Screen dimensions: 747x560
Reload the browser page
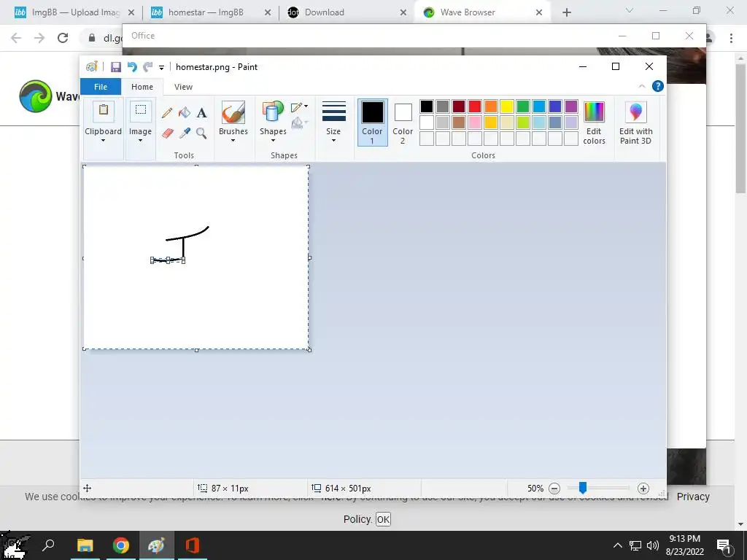[x=63, y=38]
